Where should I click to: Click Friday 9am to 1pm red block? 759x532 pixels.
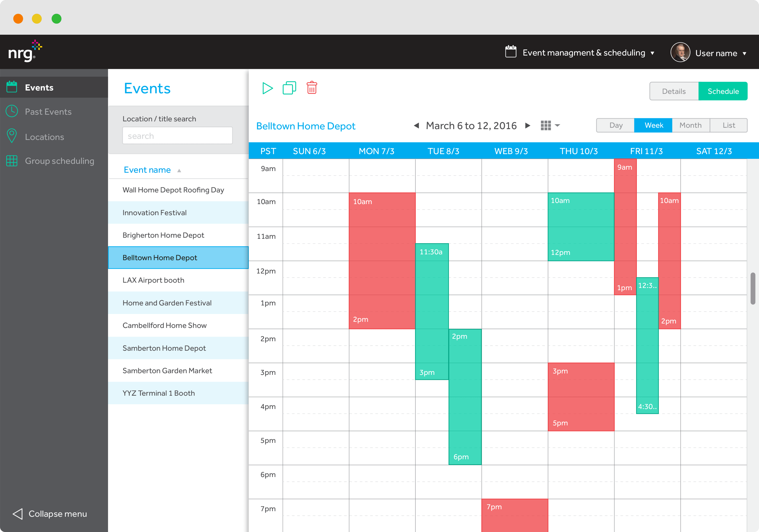[625, 227]
